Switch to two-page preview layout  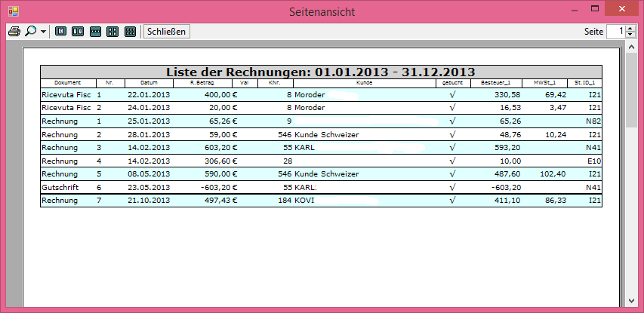pyautogui.click(x=77, y=32)
